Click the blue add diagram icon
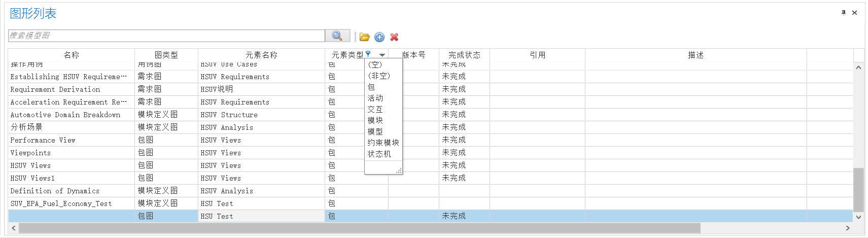 [x=379, y=37]
